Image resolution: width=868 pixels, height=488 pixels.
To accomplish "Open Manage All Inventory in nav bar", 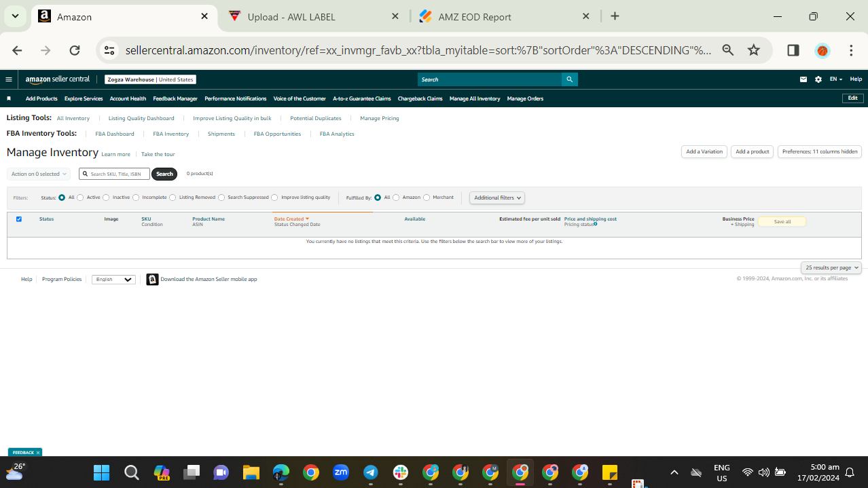I will coord(475,98).
